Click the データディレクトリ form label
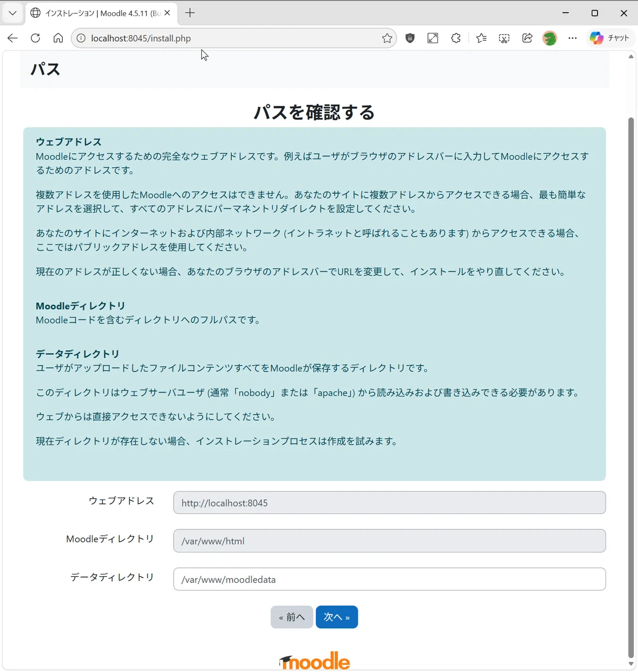Image resolution: width=638 pixels, height=672 pixels. click(112, 577)
